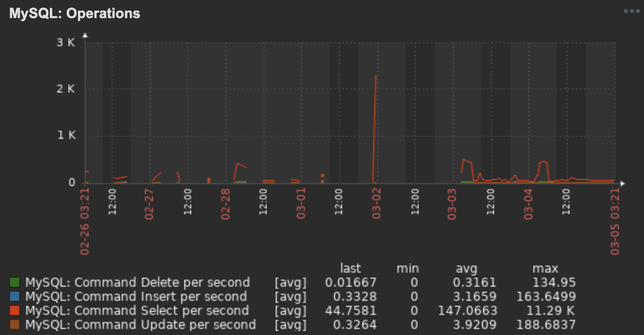Click the 3 K y-axis label
The height and width of the screenshot is (335, 644).
tap(65, 43)
